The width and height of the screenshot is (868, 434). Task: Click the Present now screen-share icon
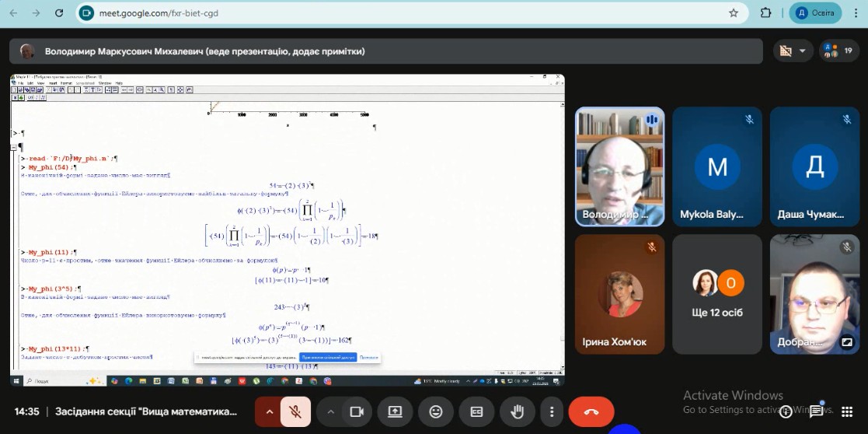(x=396, y=411)
